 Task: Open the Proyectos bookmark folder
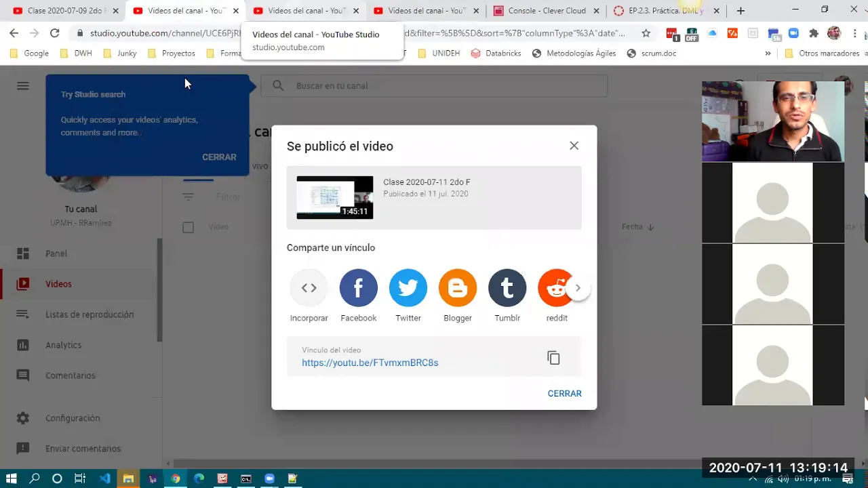pyautogui.click(x=172, y=53)
